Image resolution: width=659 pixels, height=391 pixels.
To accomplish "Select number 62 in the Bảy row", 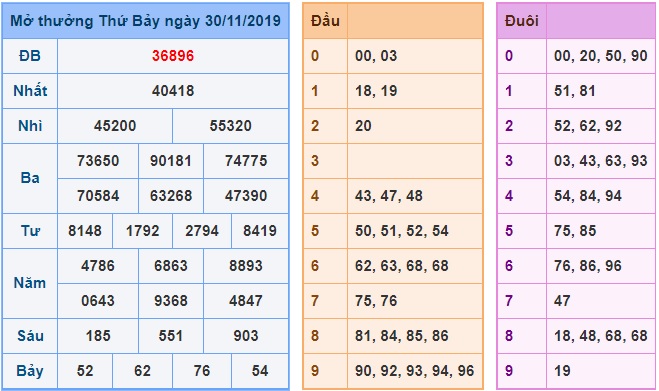I will click(x=142, y=370).
